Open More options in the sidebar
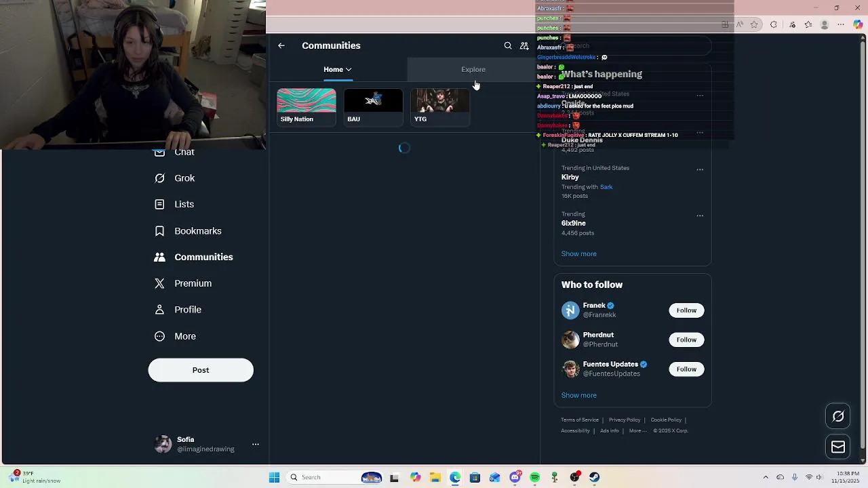 pyautogui.click(x=175, y=337)
